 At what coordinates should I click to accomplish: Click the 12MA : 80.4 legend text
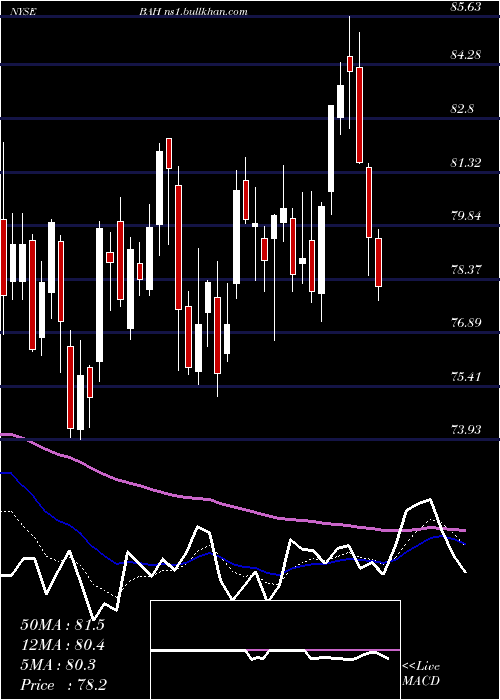62,645
